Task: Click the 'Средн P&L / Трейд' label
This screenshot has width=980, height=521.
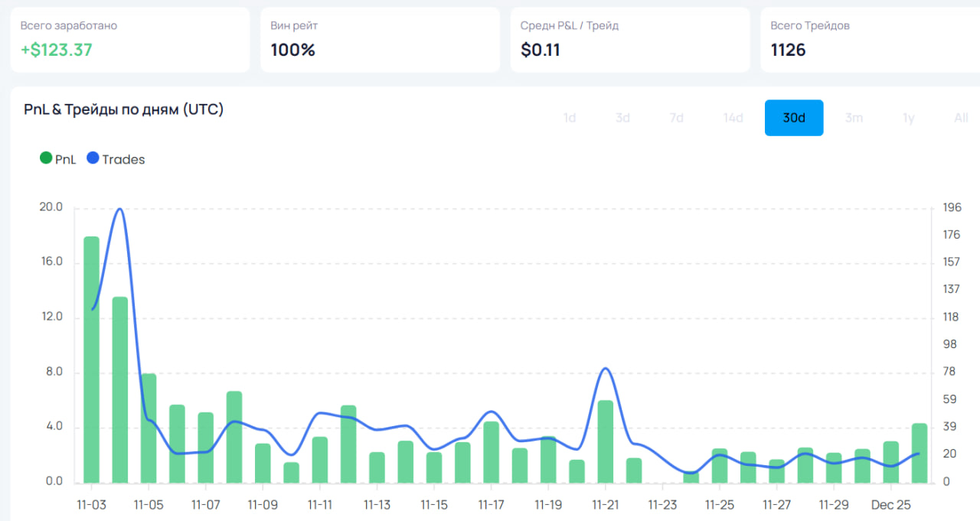Action: click(570, 25)
